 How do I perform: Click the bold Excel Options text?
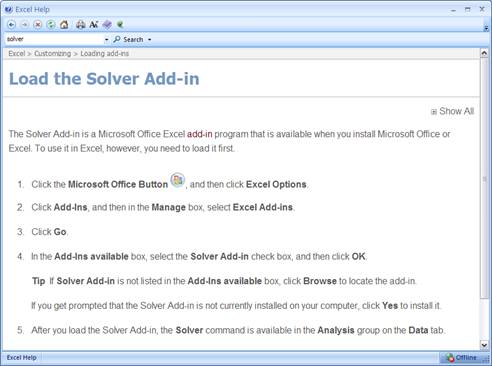pyautogui.click(x=276, y=185)
